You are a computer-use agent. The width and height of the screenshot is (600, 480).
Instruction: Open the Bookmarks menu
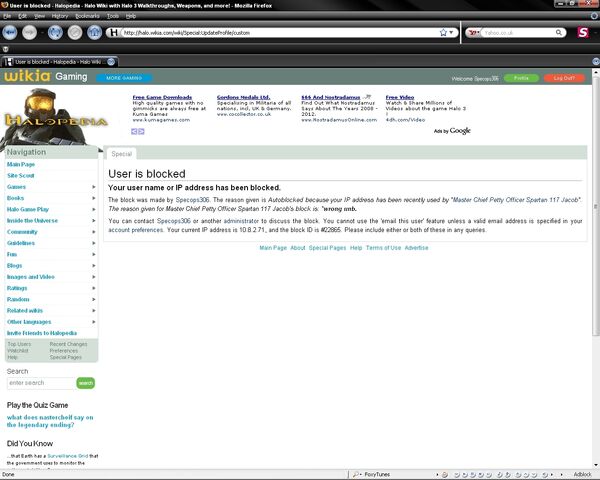click(x=87, y=16)
